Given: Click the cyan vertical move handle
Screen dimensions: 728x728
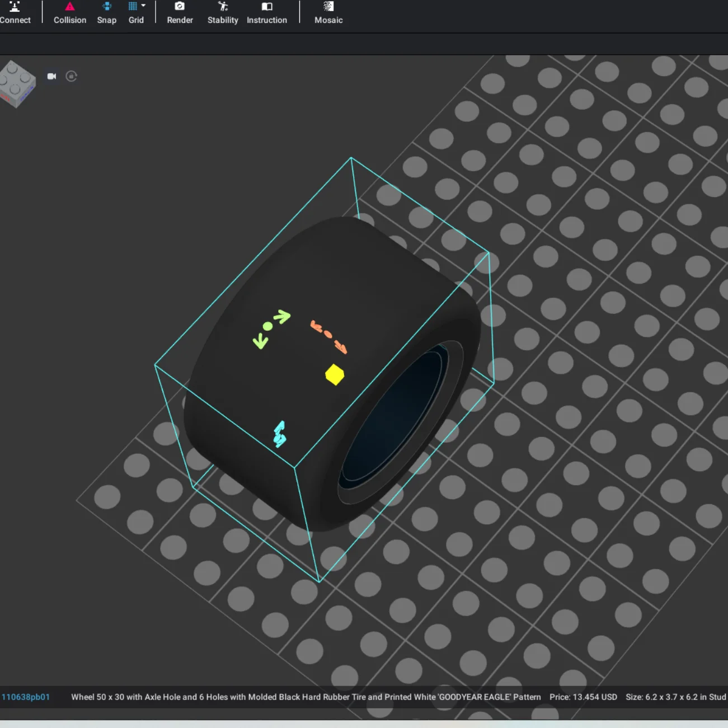Looking at the screenshot, I should coord(280,434).
